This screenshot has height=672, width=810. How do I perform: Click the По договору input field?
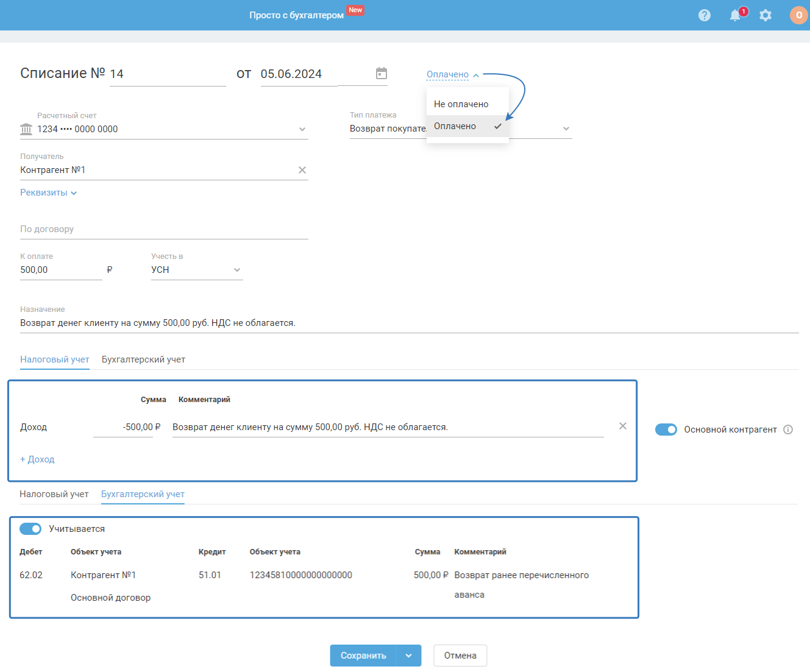click(x=163, y=230)
